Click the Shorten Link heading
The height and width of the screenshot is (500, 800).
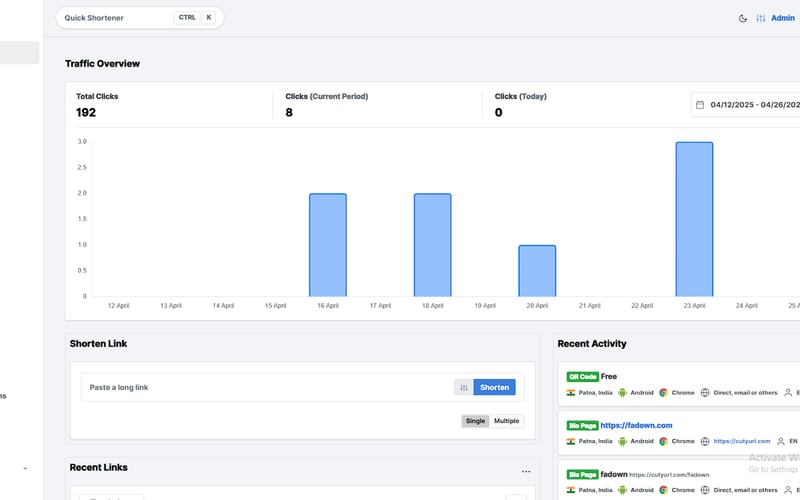pos(98,344)
